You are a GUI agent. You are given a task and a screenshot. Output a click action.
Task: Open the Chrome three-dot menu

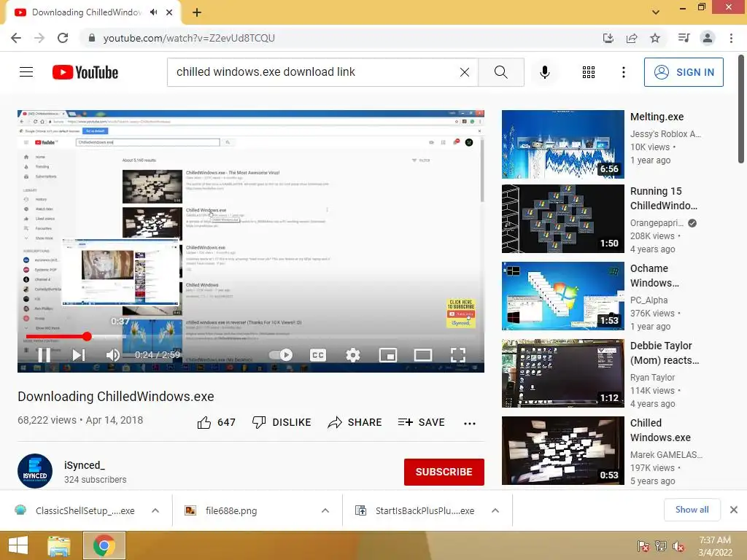731,38
